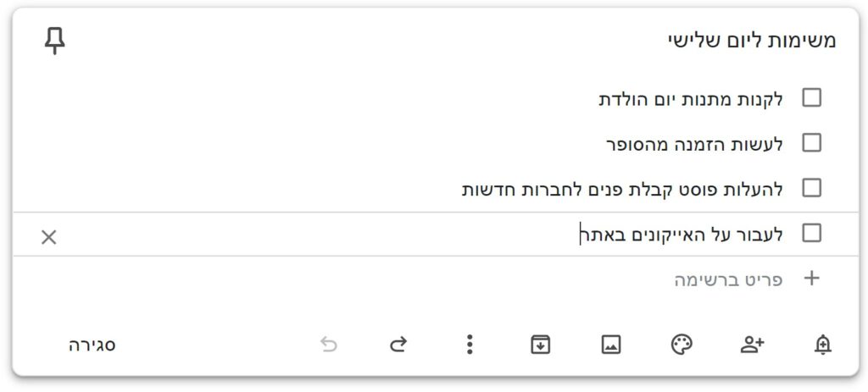This screenshot has height=392, width=868.
Task: Check the box for לעשות הזמנה מהסופר
Action: click(x=811, y=143)
